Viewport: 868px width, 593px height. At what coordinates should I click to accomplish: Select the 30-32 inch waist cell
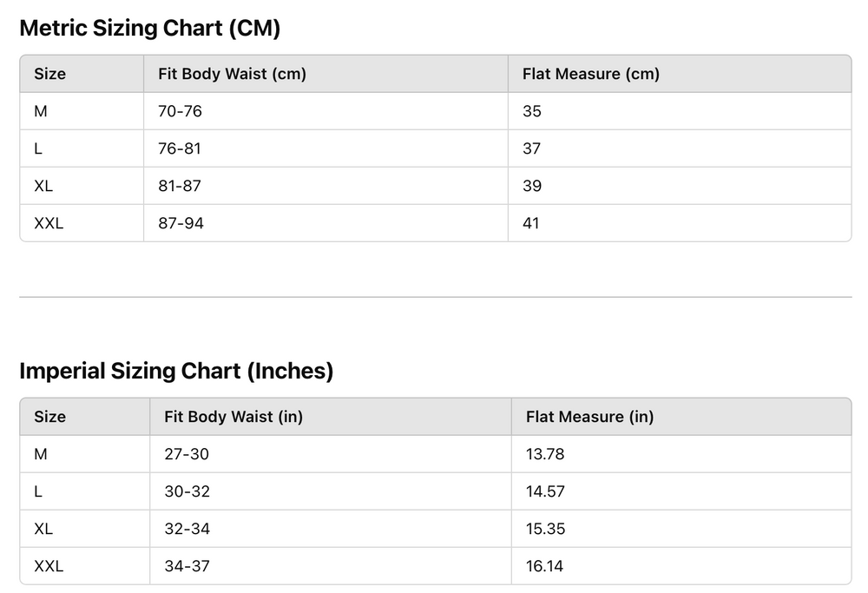[x=187, y=491]
